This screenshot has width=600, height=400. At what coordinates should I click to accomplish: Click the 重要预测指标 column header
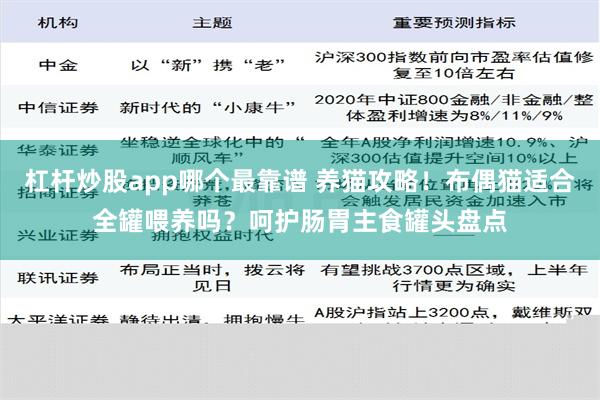pos(454,23)
